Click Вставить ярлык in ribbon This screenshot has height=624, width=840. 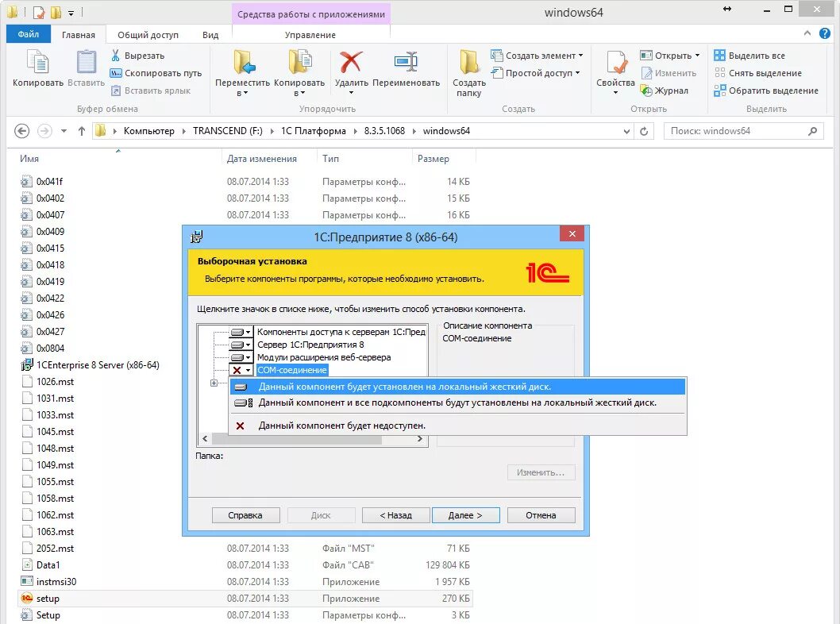tap(151, 91)
